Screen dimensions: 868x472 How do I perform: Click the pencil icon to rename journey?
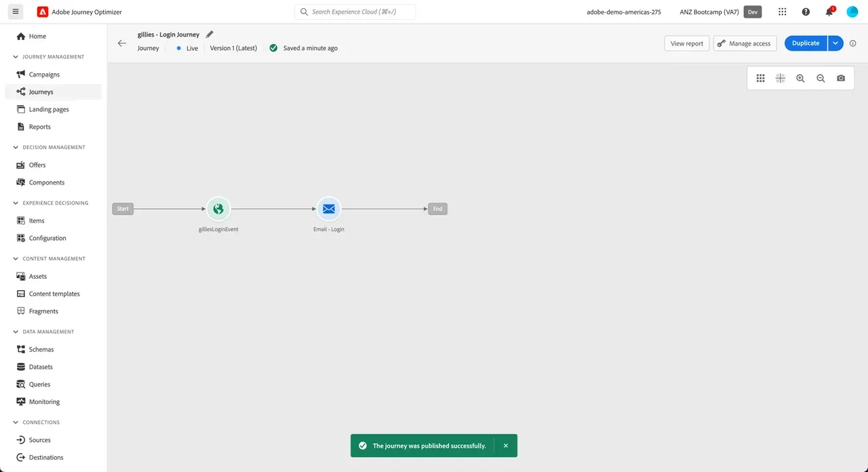(210, 35)
